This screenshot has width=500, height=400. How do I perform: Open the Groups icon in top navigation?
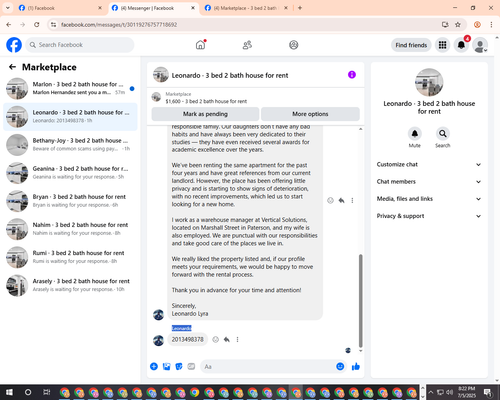294,45
